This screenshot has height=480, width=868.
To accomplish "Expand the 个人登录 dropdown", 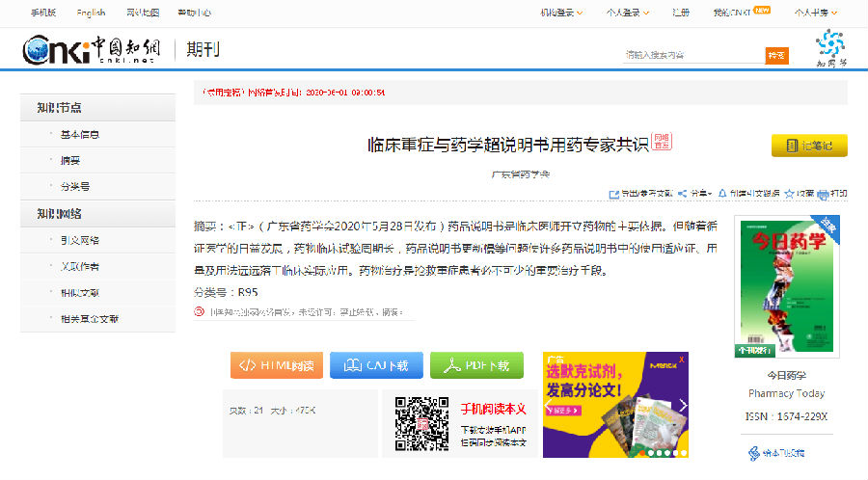I will click(x=627, y=13).
